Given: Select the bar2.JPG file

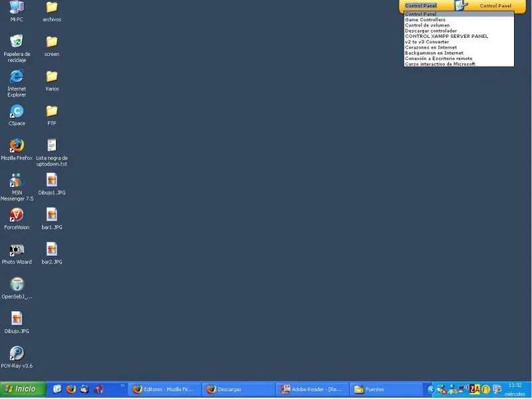Looking at the screenshot, I should 52,253.
